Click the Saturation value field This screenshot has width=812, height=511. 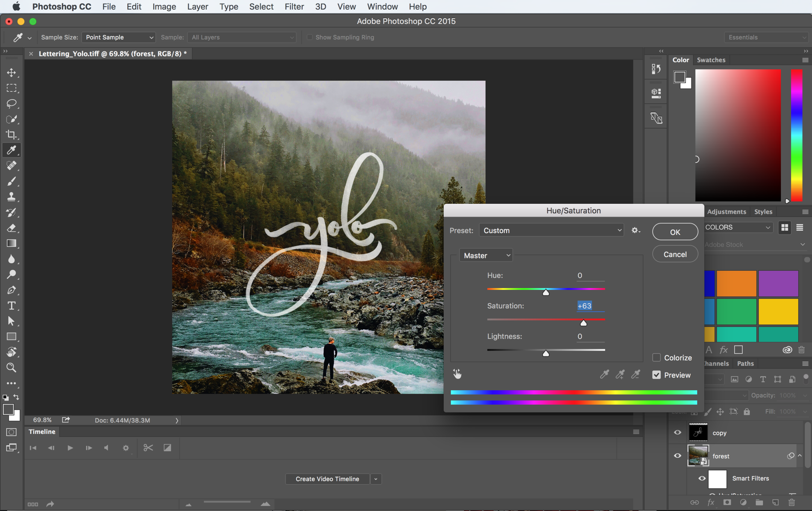590,306
